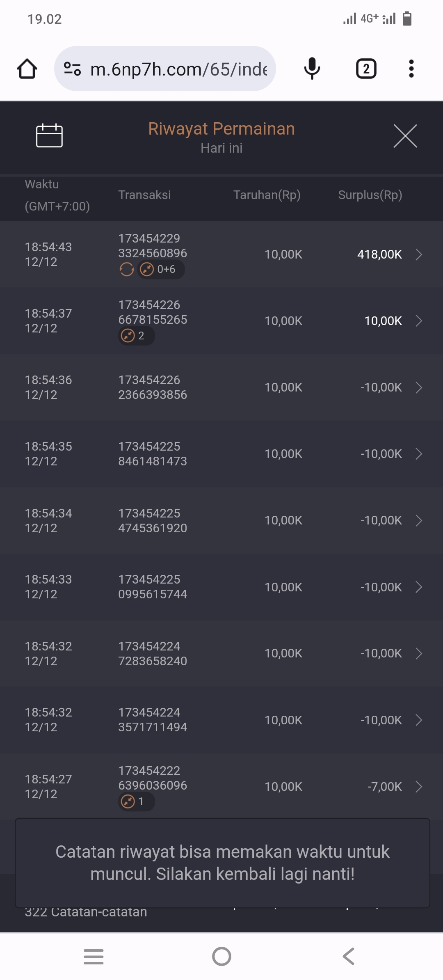This screenshot has height=980, width=443.
Task: Expand the 418,00K surplus transaction details
Action: [418, 254]
